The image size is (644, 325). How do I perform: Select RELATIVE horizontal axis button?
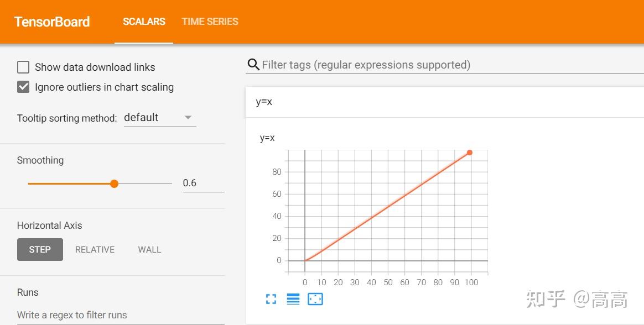tap(95, 249)
